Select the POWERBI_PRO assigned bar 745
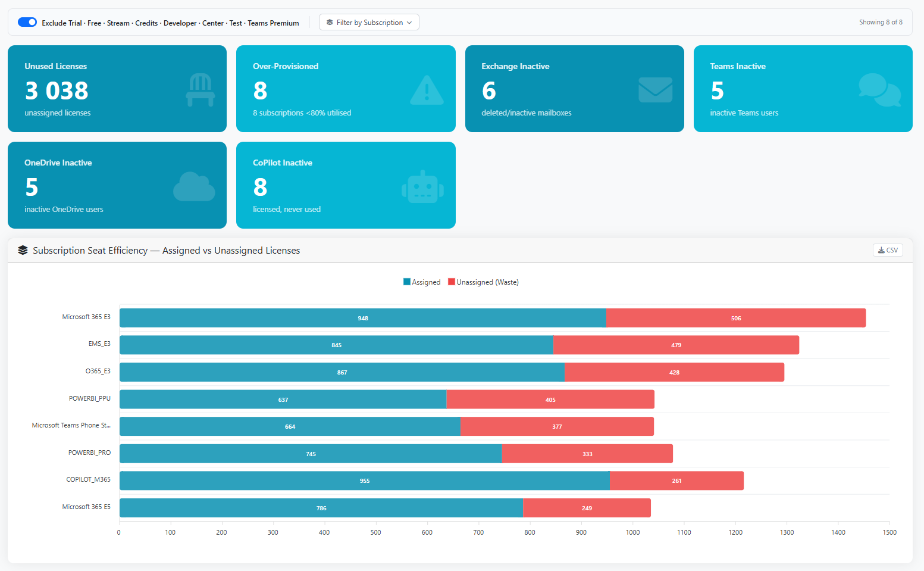 [311, 454]
